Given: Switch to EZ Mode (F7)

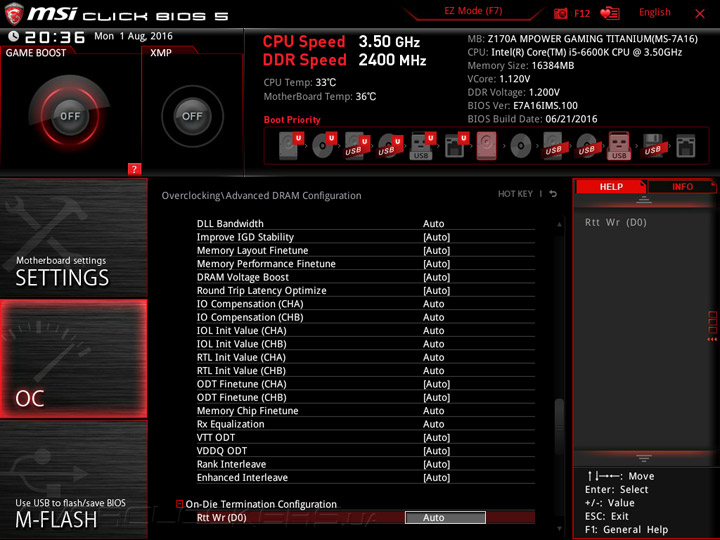Looking at the screenshot, I should (473, 11).
